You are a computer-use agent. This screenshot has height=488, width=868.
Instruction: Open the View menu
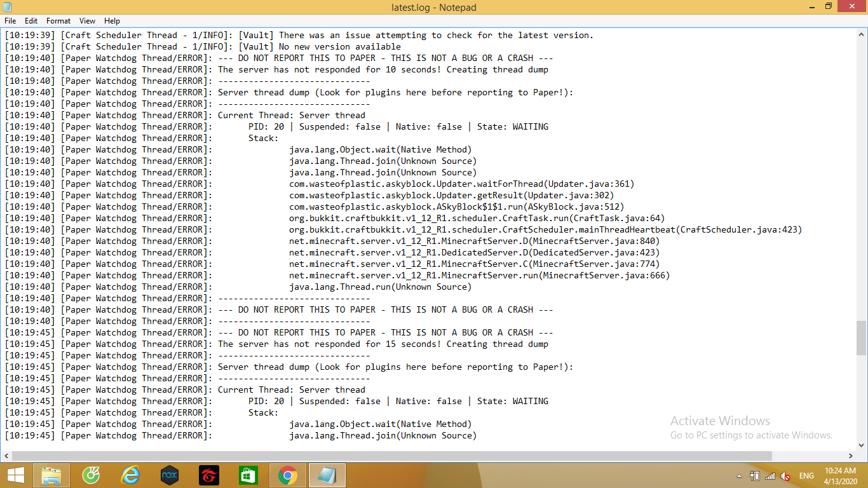88,21
